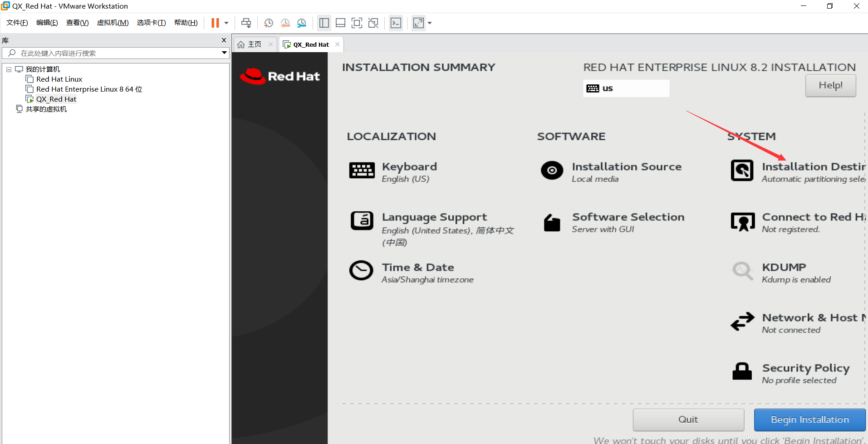Open the Connect to Red Hat option
This screenshot has width=868, height=444.
coord(814,223)
